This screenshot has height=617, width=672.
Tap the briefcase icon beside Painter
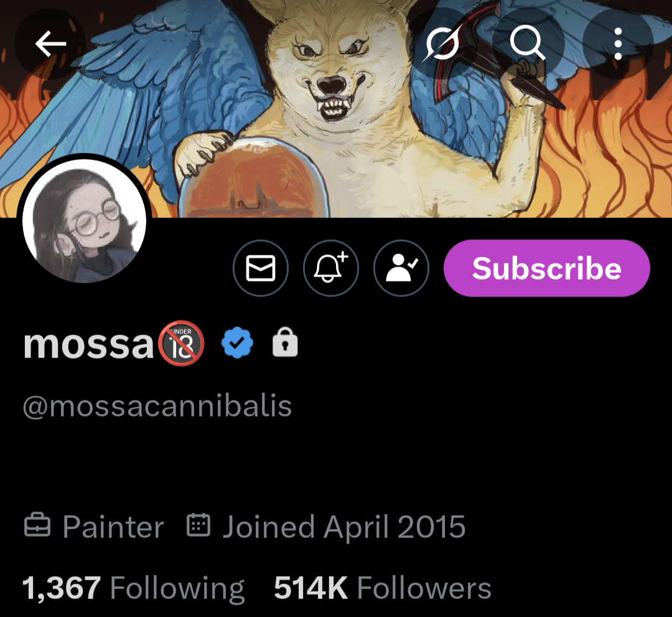point(37,525)
